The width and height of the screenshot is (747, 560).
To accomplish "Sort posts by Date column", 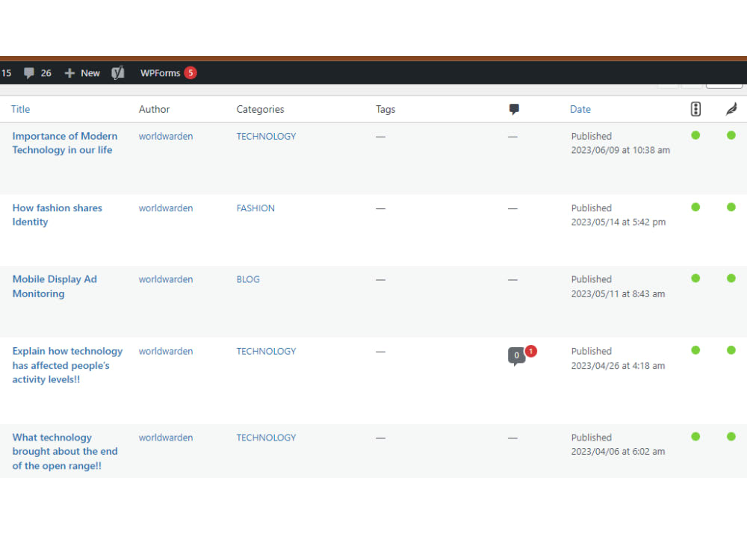I will coord(580,109).
